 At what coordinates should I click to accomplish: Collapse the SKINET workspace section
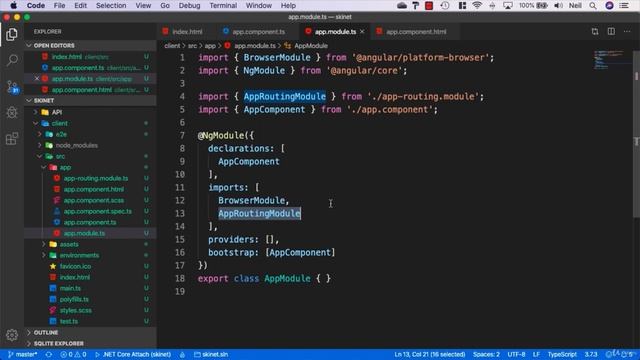(91, 100)
